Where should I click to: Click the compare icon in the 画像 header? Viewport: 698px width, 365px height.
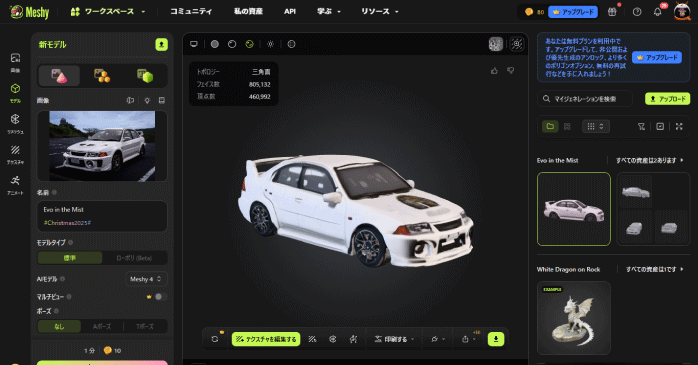(x=130, y=101)
